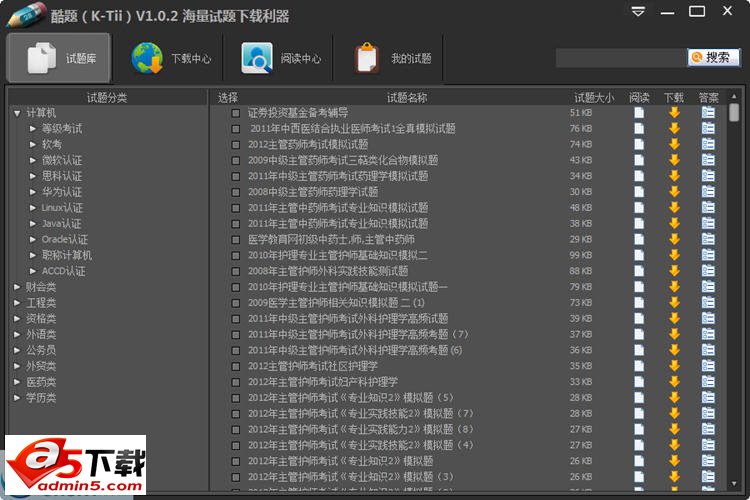
Task: View answers for 证券投资基金备考辅导
Action: point(708,113)
